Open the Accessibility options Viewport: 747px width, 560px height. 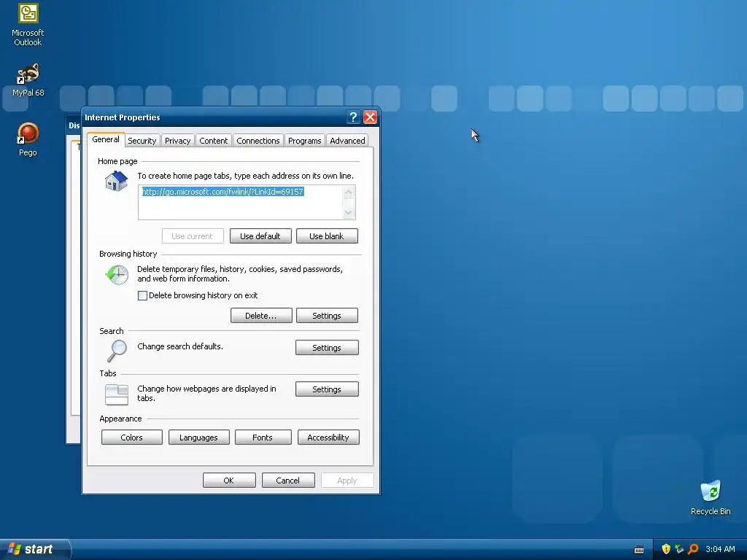pos(328,437)
